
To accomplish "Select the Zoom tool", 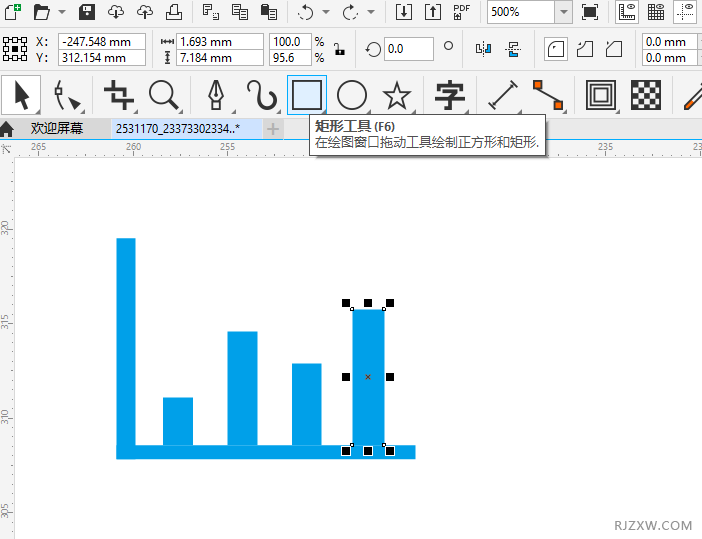I will tap(165, 95).
